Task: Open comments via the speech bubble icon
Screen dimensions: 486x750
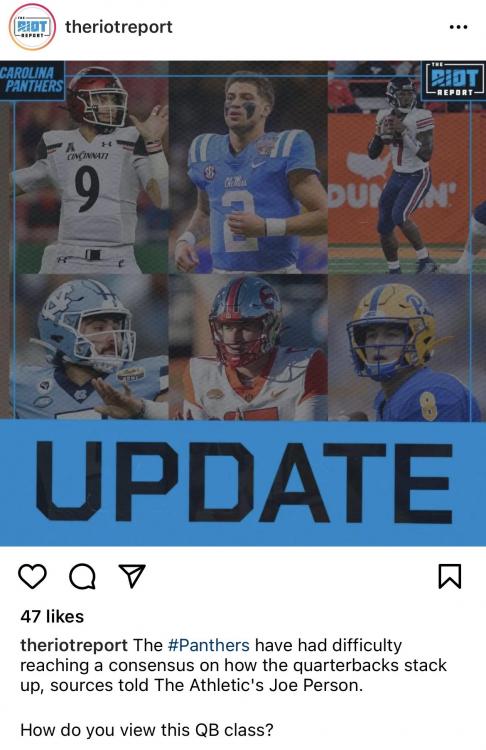Action: tap(82, 576)
